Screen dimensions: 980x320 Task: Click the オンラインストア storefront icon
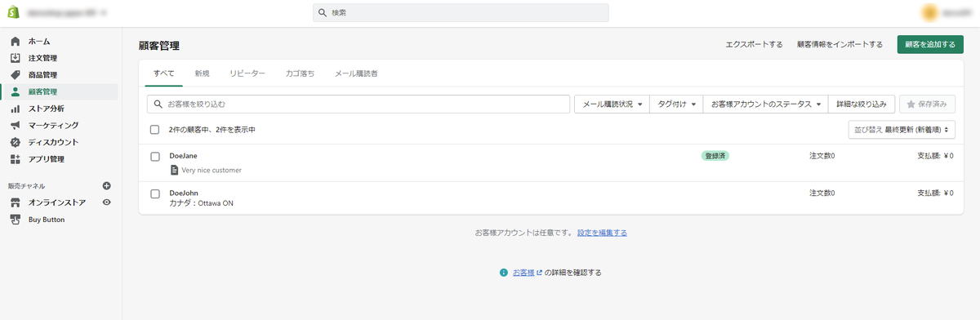coord(15,202)
